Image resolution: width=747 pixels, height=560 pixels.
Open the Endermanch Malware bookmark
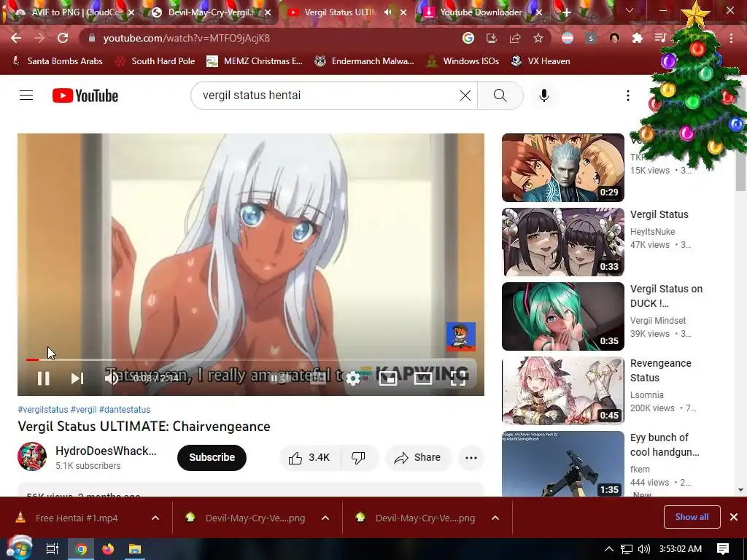coord(365,61)
